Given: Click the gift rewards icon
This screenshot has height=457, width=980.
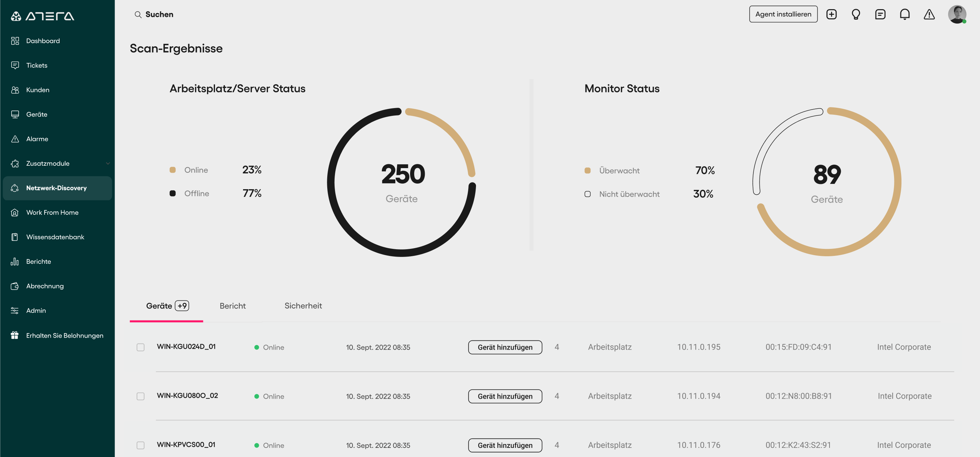Looking at the screenshot, I should tap(15, 335).
